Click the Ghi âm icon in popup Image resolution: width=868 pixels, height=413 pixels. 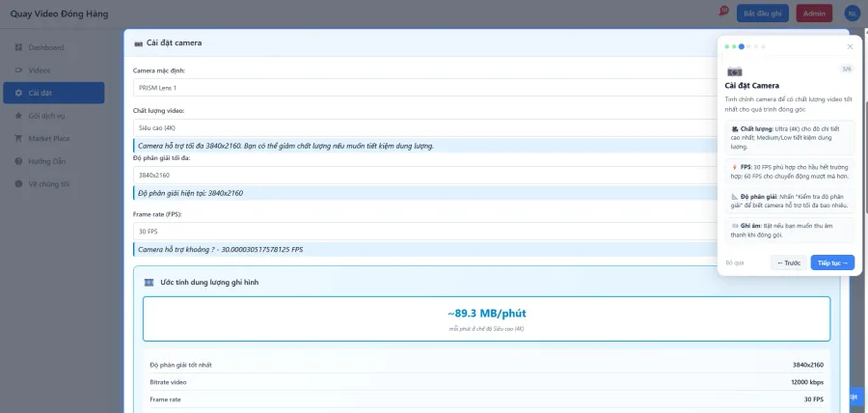(x=735, y=226)
